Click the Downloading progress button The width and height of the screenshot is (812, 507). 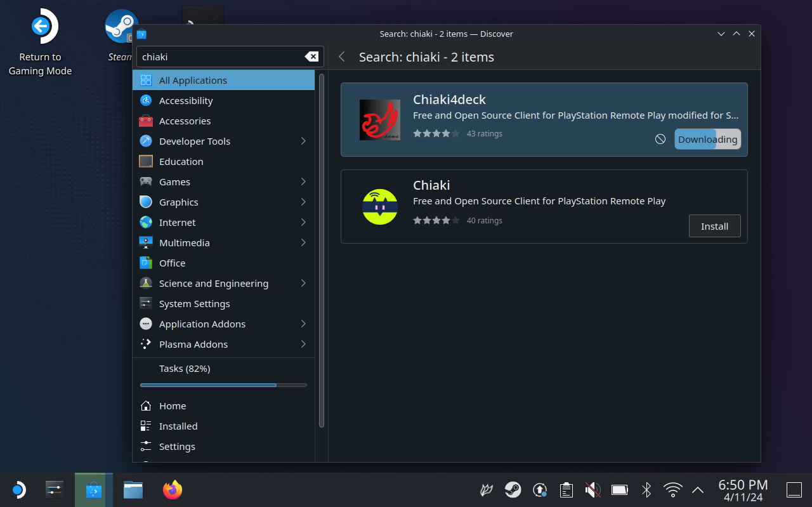click(707, 139)
